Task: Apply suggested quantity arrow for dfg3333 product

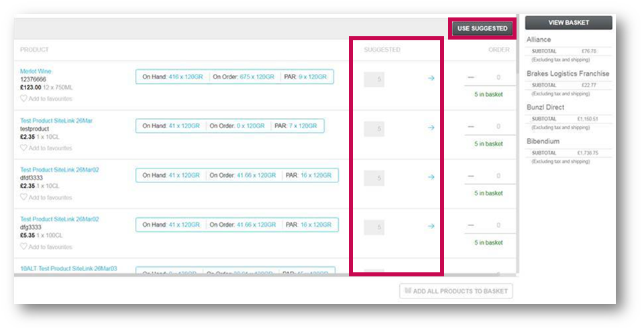Action: click(431, 227)
